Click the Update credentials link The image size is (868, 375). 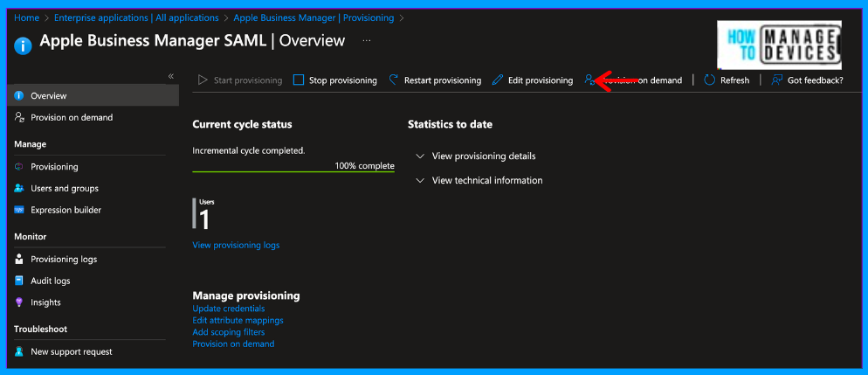coord(229,309)
